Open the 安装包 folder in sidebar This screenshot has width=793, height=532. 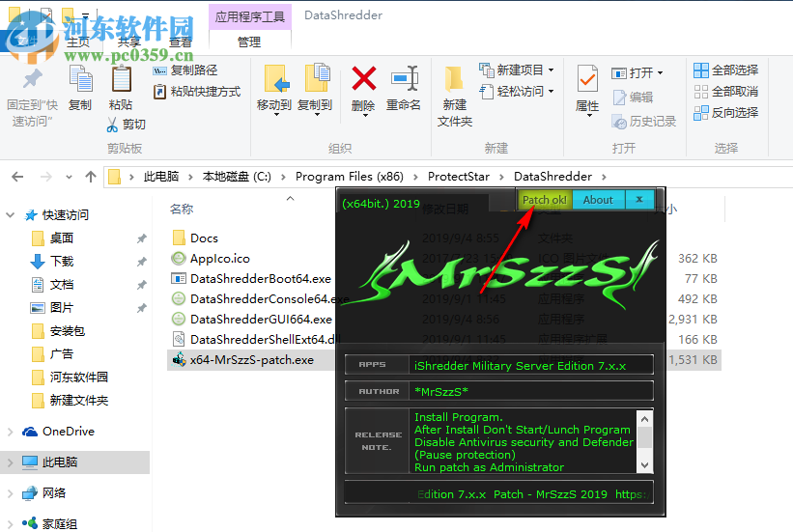tap(68, 331)
